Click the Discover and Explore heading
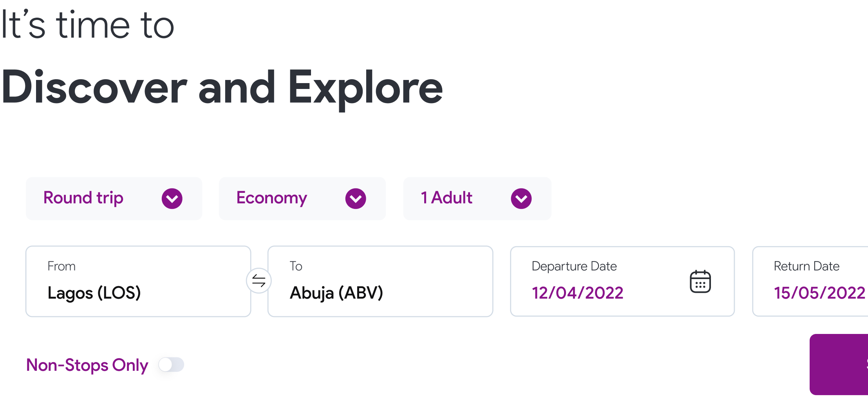 (222, 87)
